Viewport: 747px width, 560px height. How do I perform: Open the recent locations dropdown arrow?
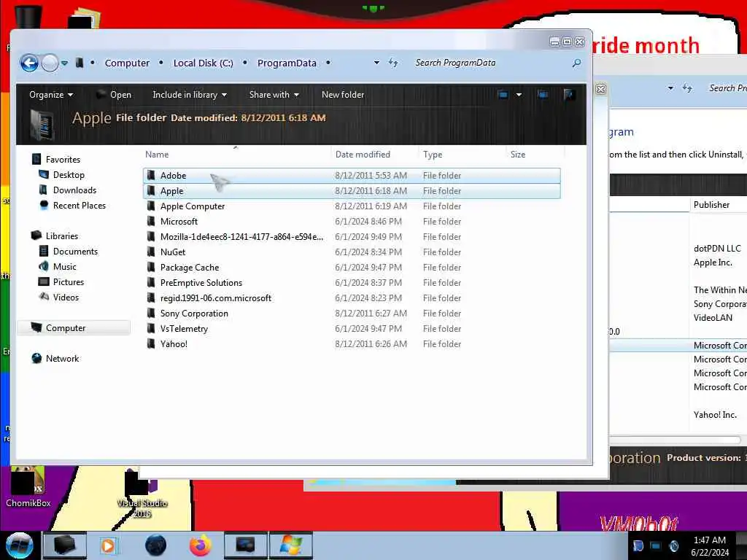coord(64,63)
